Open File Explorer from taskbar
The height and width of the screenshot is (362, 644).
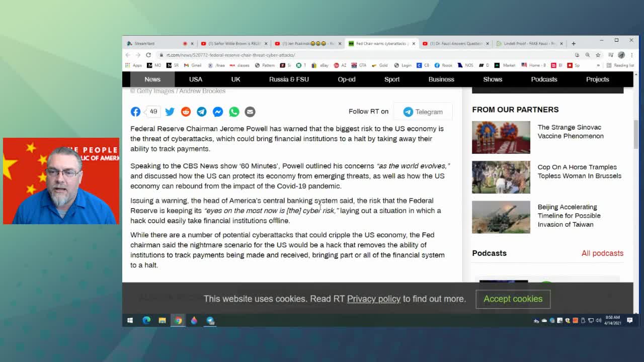pos(162,320)
